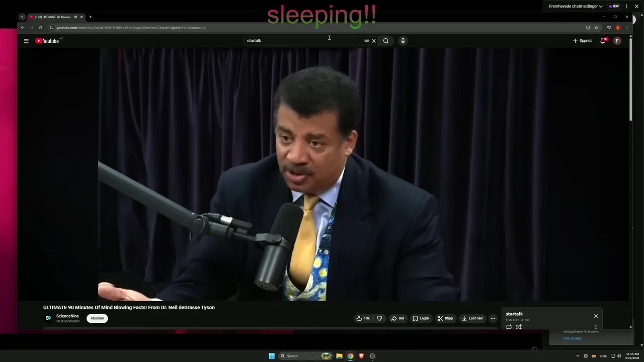Viewport: 644px width, 362px height.
Task: Open Chrome from the taskbar
Action: 350,356
